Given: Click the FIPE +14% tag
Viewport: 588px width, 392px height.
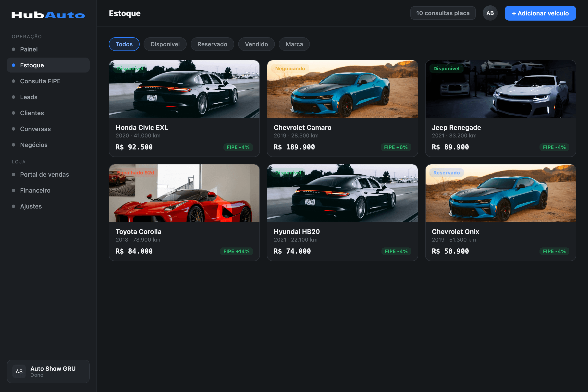Looking at the screenshot, I should pos(236,251).
